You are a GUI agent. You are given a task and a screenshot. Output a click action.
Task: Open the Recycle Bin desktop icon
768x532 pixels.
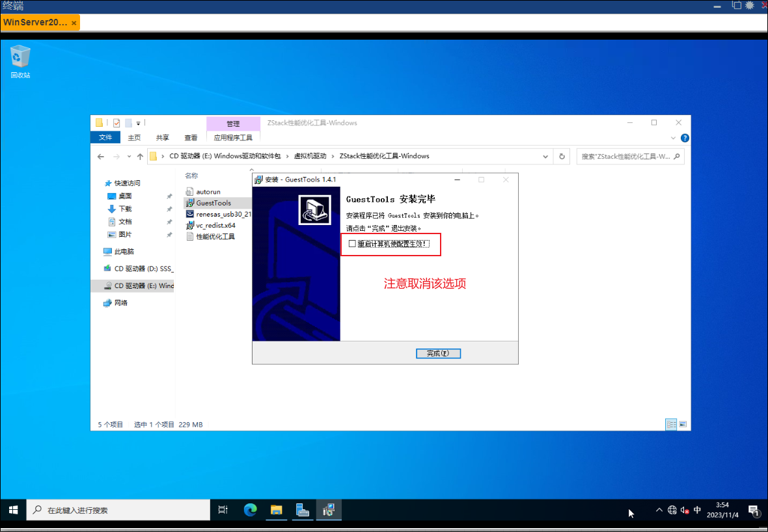click(x=20, y=62)
